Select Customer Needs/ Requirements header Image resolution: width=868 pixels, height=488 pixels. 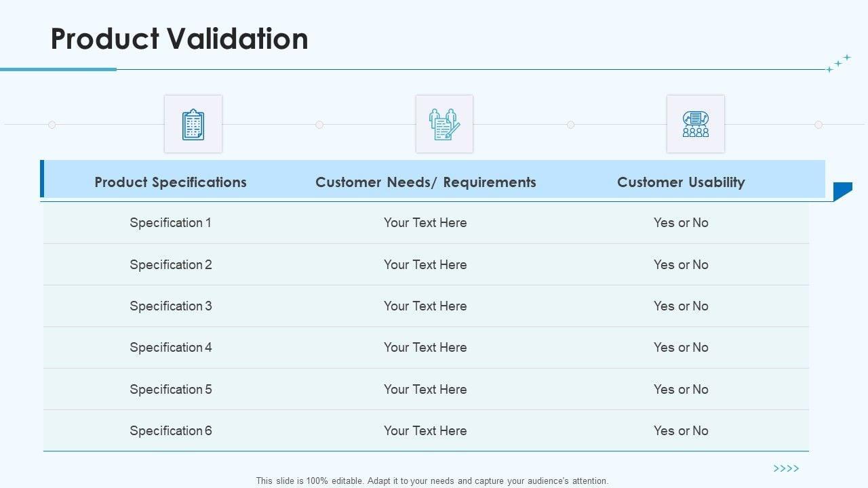(x=426, y=182)
